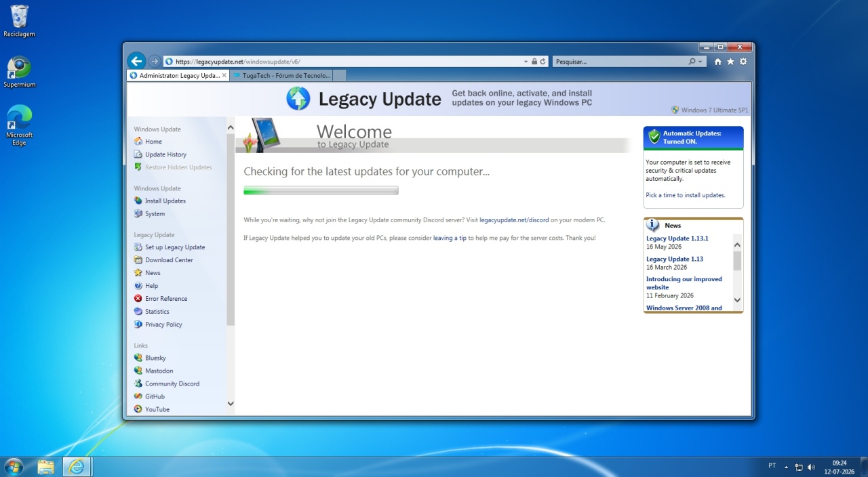868x477 pixels.
Task: Go back with the browser back arrow
Action: coord(136,61)
